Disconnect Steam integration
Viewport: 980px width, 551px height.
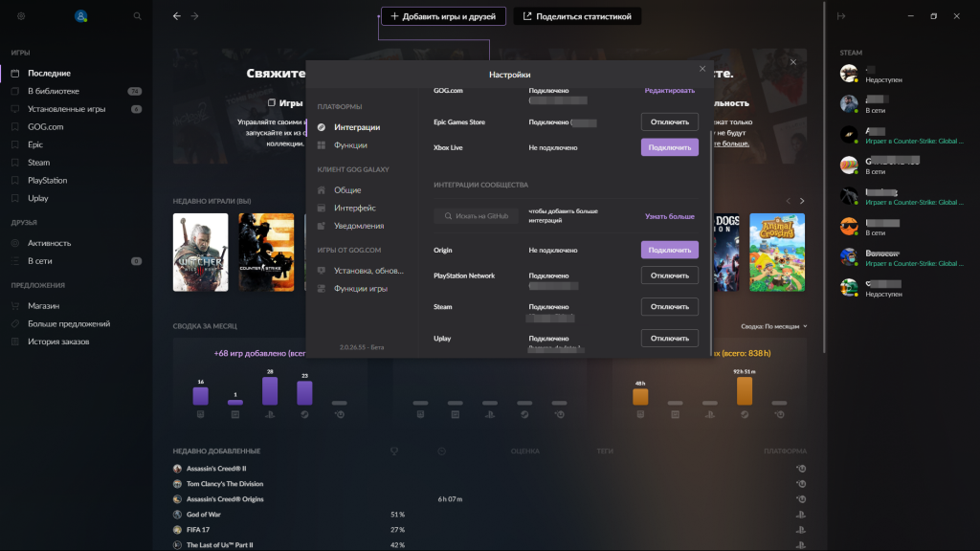point(669,307)
